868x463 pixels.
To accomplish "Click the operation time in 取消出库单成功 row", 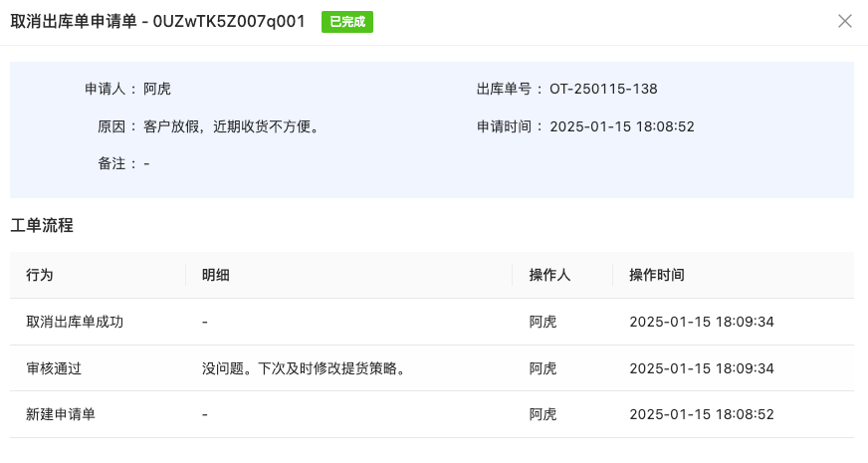I will click(x=702, y=322).
